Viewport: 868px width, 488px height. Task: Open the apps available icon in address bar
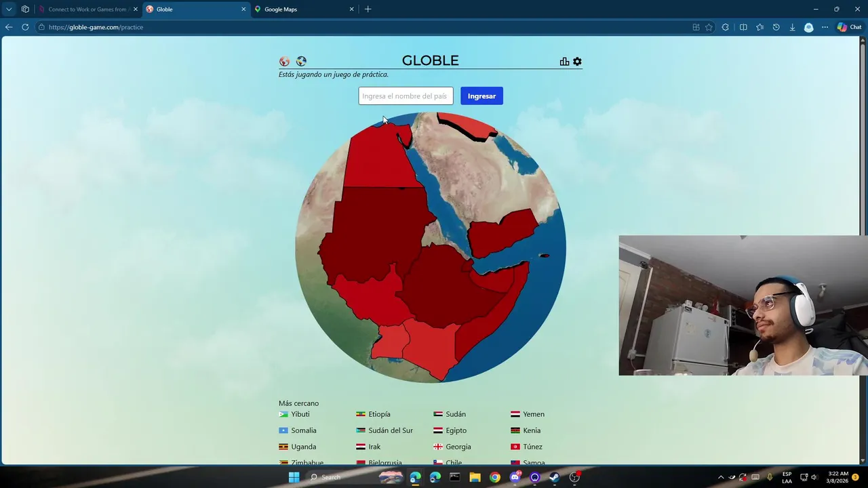(696, 27)
